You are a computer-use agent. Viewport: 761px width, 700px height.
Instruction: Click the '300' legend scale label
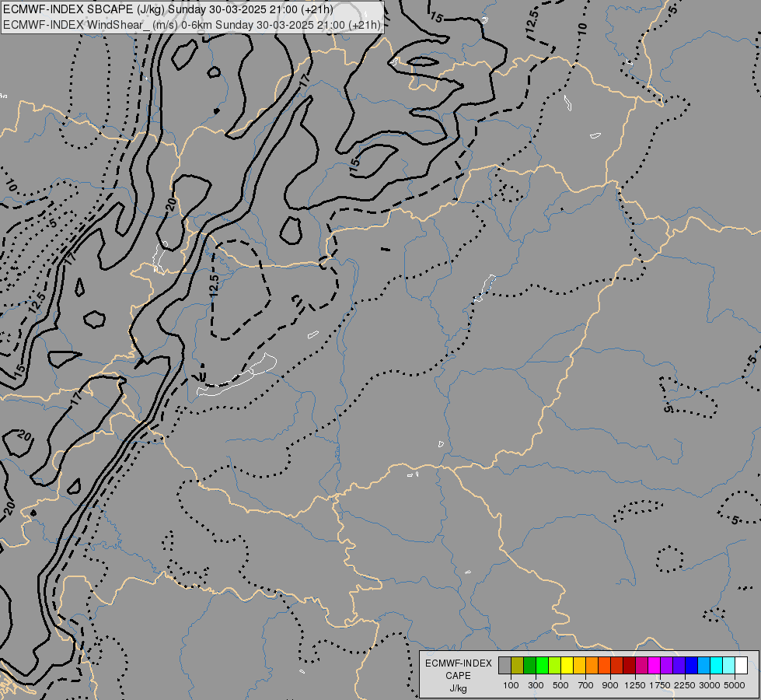[x=536, y=685]
